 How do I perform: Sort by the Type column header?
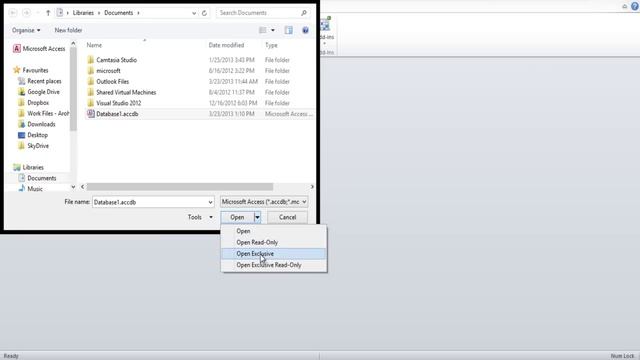271,45
